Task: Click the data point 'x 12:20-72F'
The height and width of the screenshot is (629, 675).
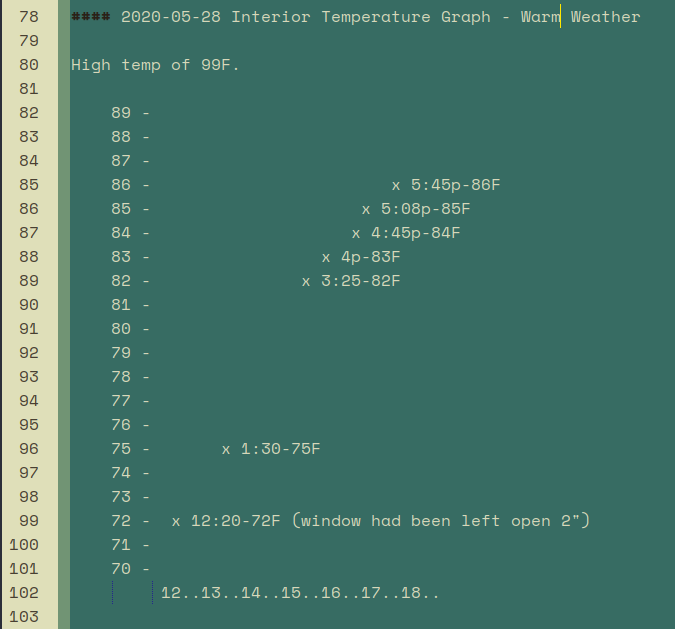Action: coord(226,521)
